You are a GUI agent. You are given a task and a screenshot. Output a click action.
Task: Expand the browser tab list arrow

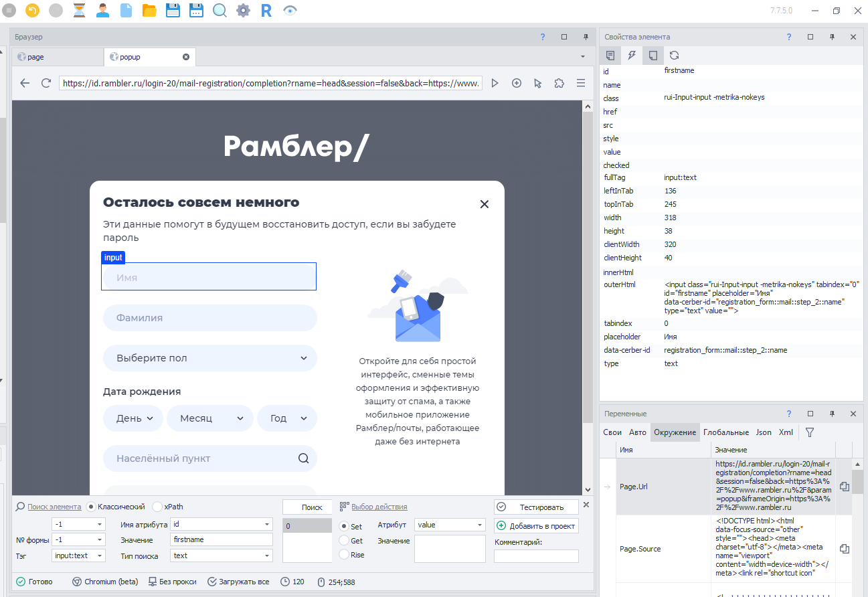pyautogui.click(x=582, y=57)
